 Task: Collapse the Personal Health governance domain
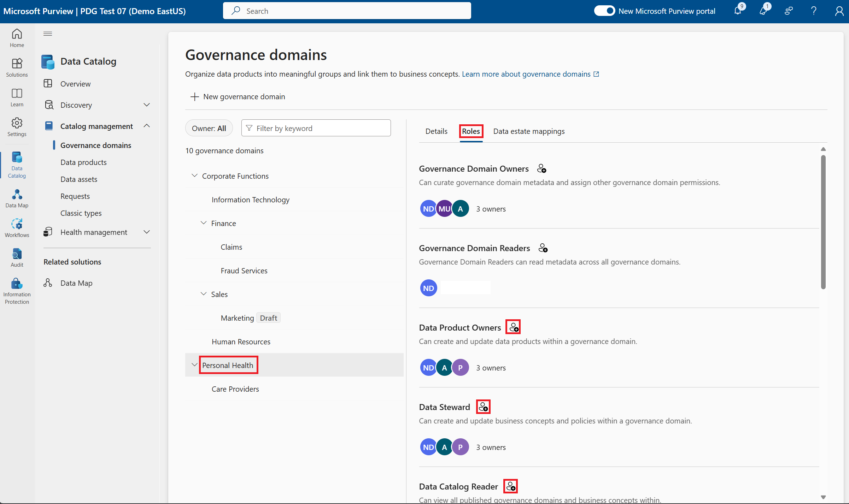(193, 365)
